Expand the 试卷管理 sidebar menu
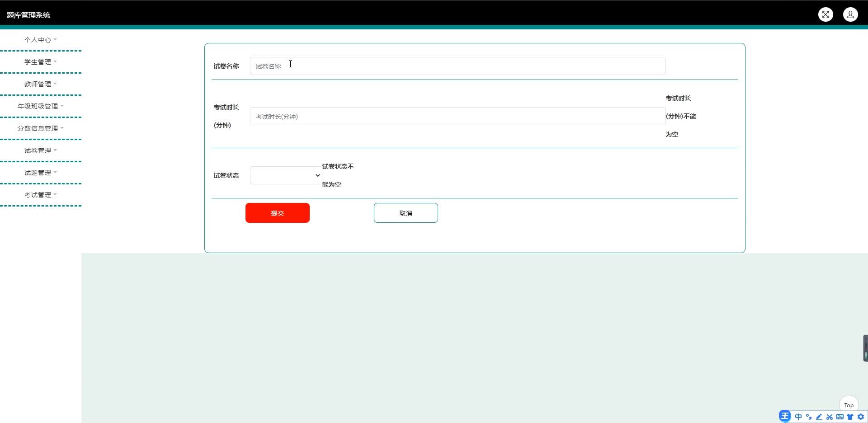868x423 pixels. coord(41,150)
